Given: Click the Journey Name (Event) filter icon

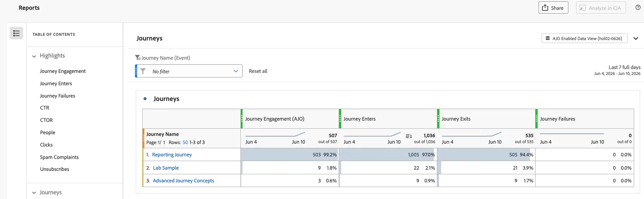Looking at the screenshot, I should click(x=138, y=58).
